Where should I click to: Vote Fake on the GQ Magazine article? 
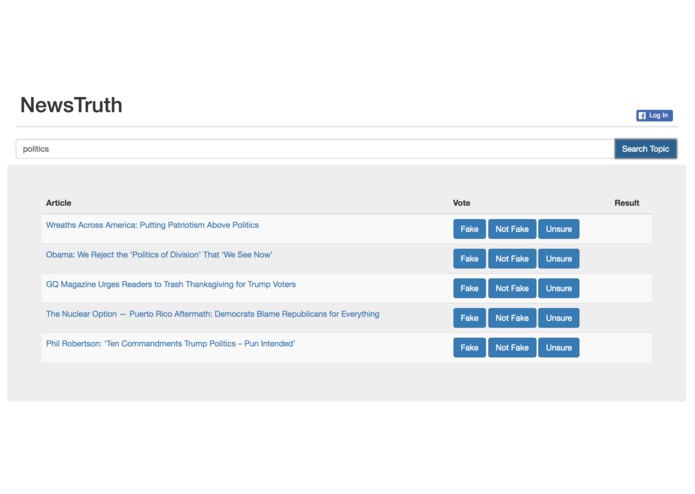469,288
